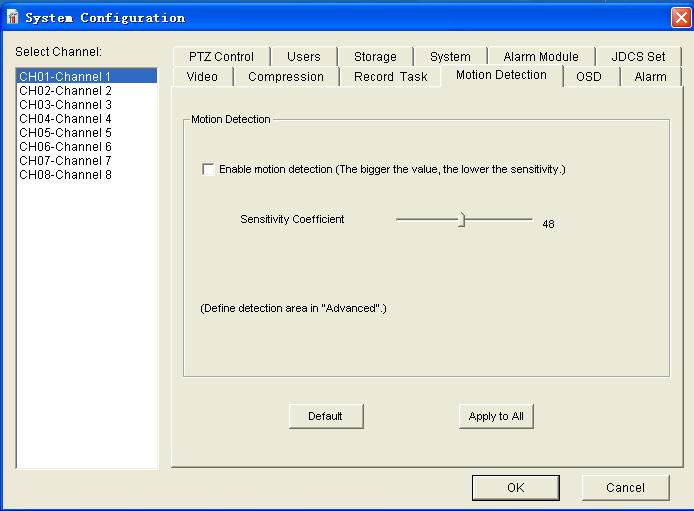Click the Sensitivity Coefficient label

[x=292, y=219]
